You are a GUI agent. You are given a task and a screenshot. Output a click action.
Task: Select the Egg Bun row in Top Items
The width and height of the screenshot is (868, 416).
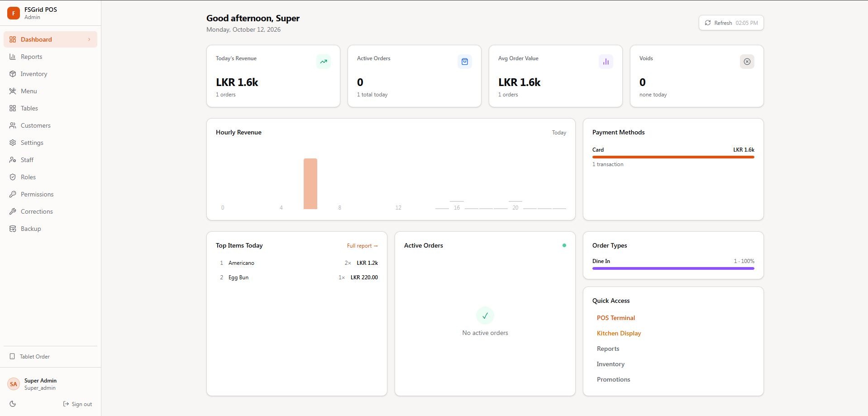click(296, 277)
